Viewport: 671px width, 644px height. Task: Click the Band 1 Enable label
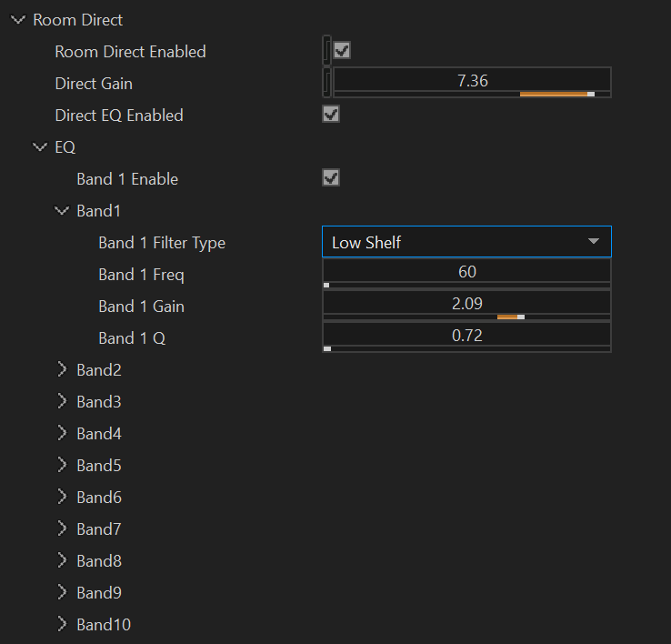[x=127, y=179]
